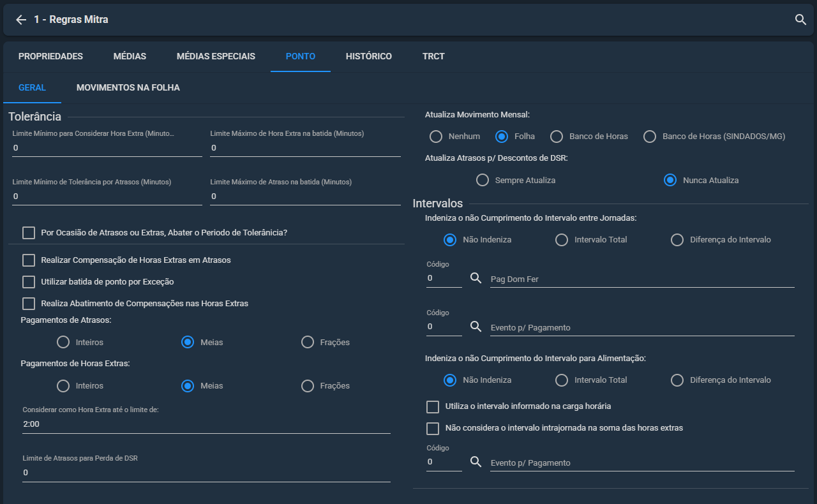The height and width of the screenshot is (504, 817).
Task: Click the Pag Dom Fer description field
Action: click(x=642, y=279)
